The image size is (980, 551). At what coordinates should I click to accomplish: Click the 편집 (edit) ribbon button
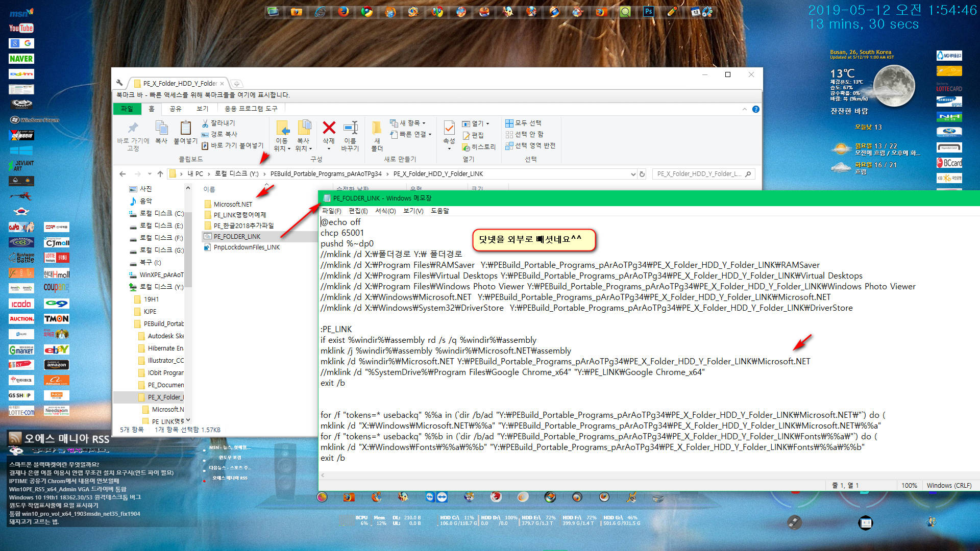pos(473,135)
